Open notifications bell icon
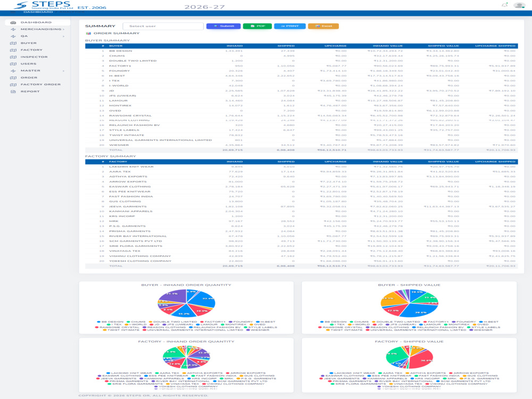Image resolution: width=532 pixels, height=399 pixels. (x=504, y=5)
